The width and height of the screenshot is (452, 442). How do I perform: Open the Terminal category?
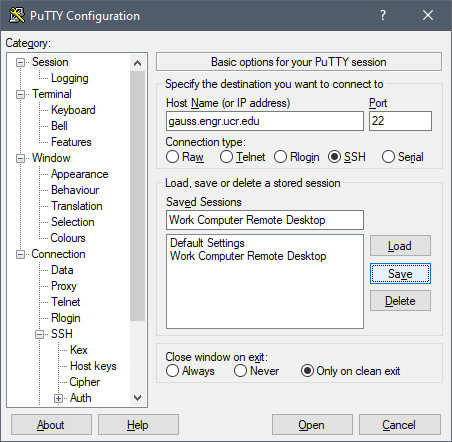tap(52, 94)
